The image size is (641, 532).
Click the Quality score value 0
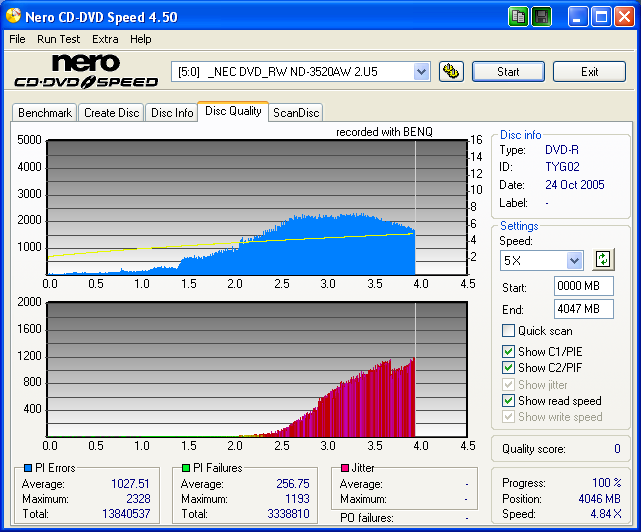[617, 449]
